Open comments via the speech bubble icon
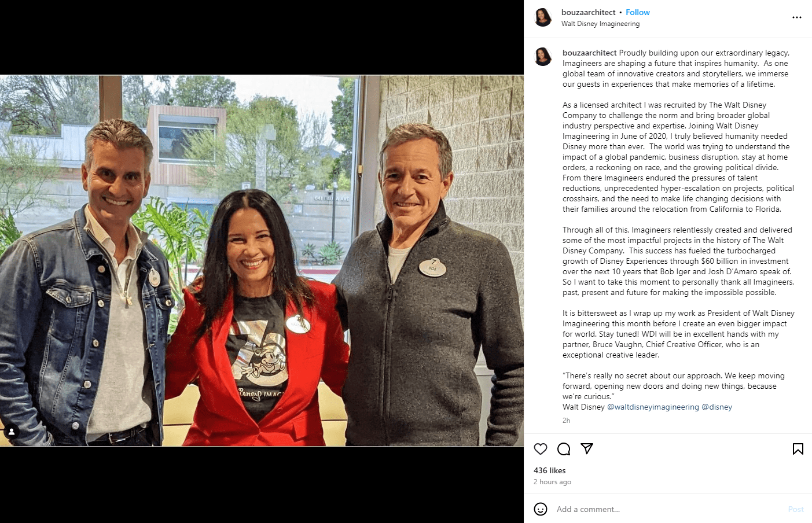This screenshot has height=523, width=812. click(x=564, y=449)
